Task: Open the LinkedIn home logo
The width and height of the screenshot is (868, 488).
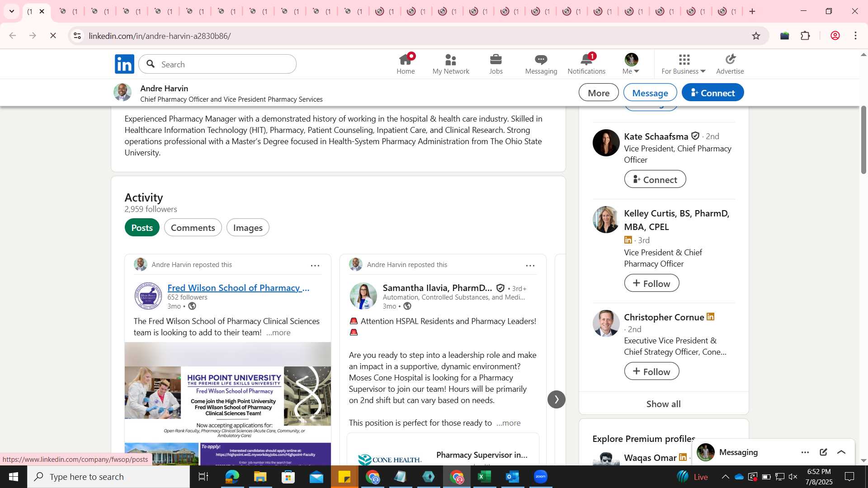Action: [x=124, y=64]
